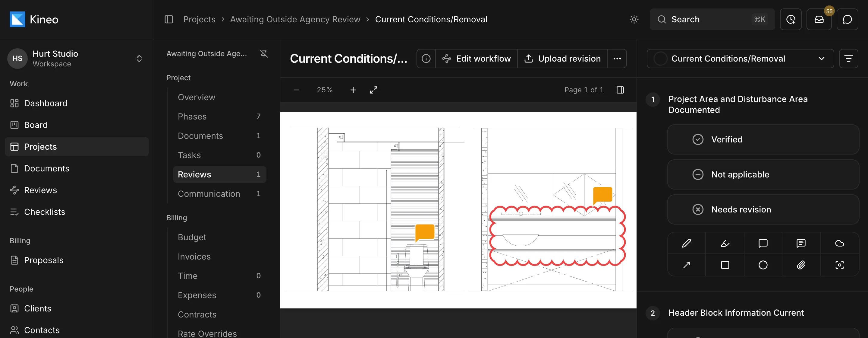Viewport: 868px width, 338px height.
Task: Open project Phases section
Action: (219, 116)
